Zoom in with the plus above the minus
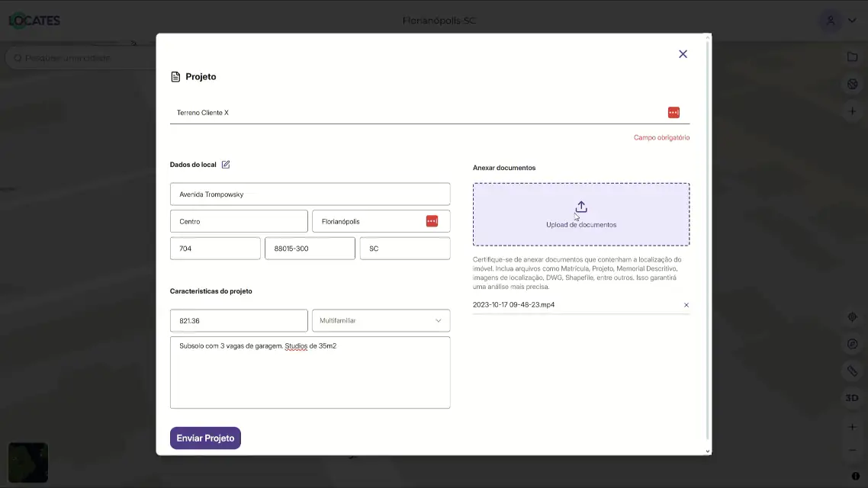Viewport: 868px width, 488px height. click(852, 427)
